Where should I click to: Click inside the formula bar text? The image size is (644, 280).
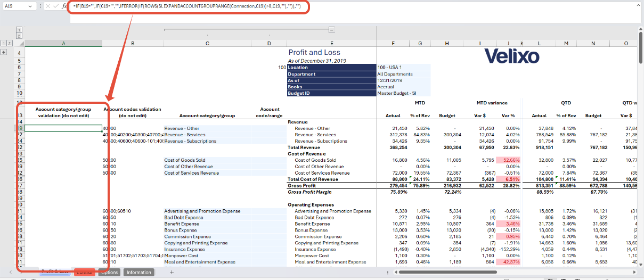tap(188, 6)
